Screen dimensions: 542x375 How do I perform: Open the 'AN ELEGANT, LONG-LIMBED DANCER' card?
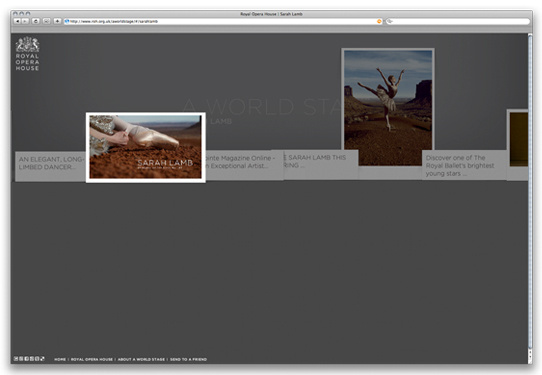click(50, 166)
